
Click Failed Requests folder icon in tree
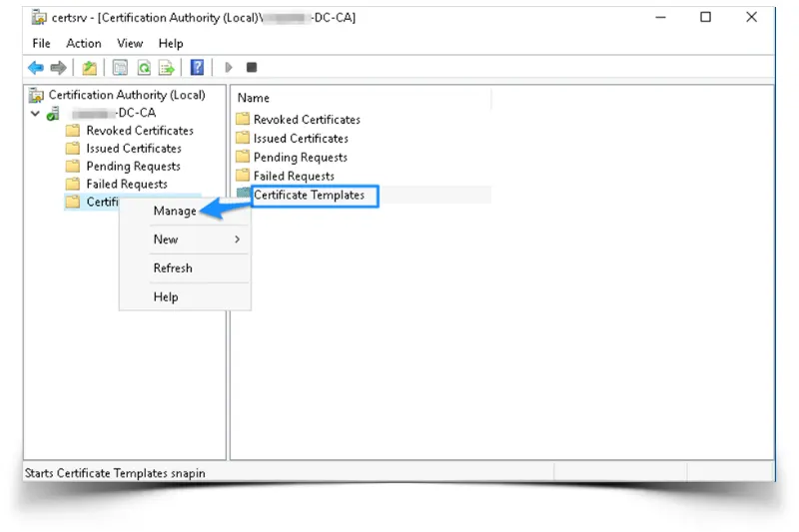73,184
